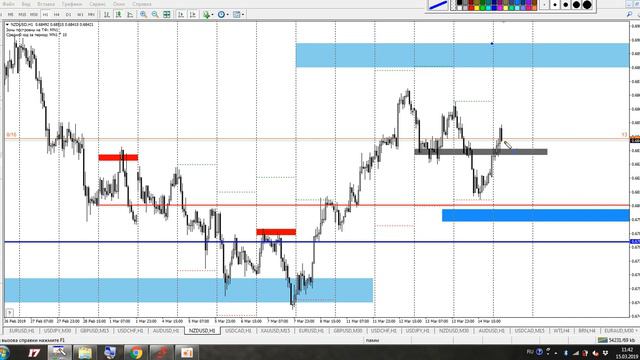Click the question mark icon at chart bottom-left
640x360 pixels.
pyautogui.click(x=9, y=313)
